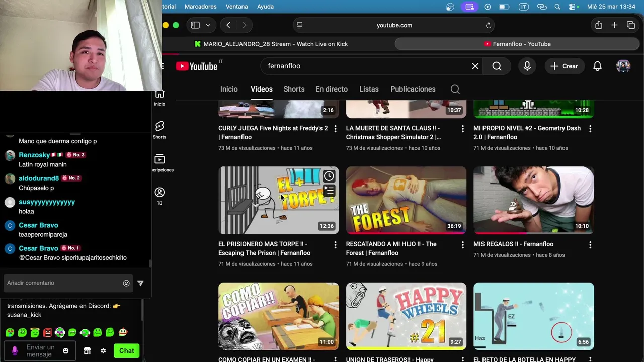This screenshot has width=644, height=362.
Task: Open YouTube home via the logo
Action: click(196, 66)
